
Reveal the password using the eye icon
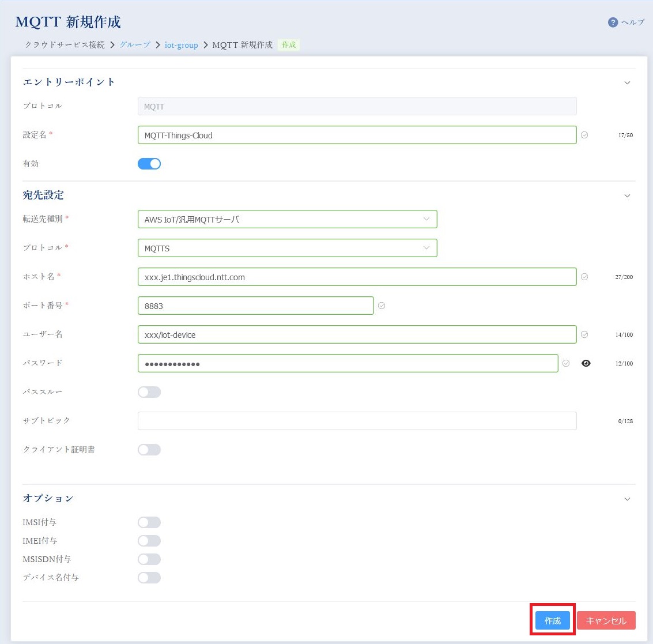tap(586, 363)
